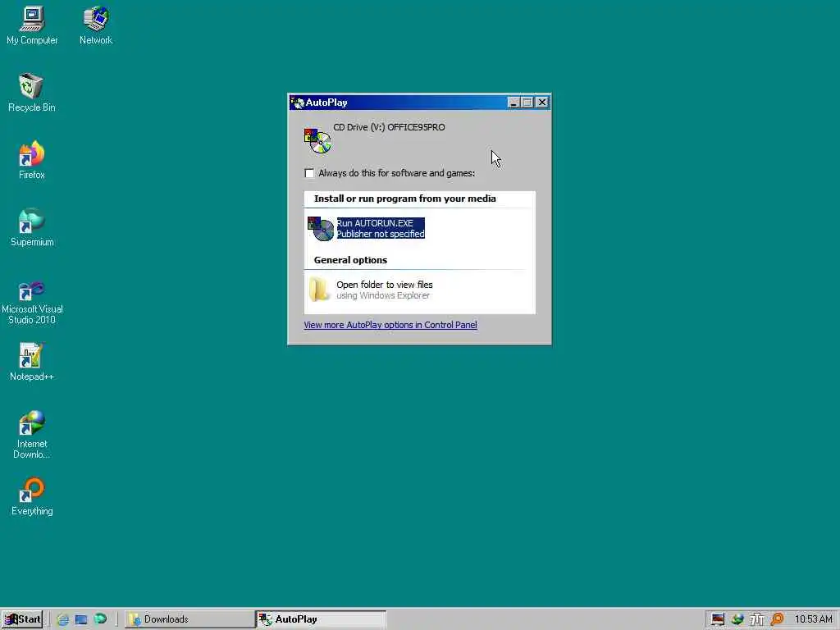
Task: Click the monitor tray icon
Action: (718, 619)
